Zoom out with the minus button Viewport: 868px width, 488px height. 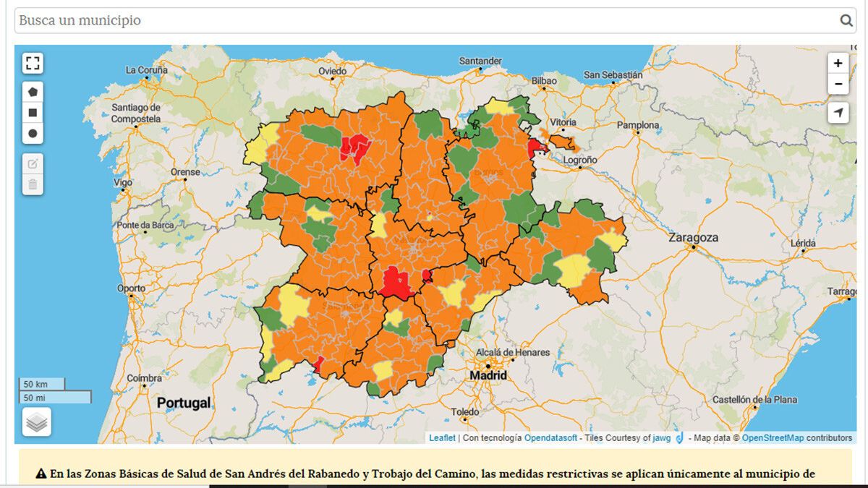838,84
